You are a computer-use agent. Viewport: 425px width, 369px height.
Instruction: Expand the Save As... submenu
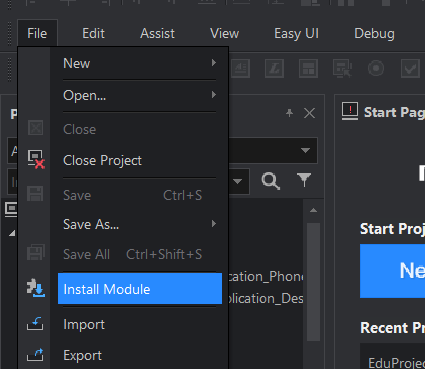(x=140, y=224)
